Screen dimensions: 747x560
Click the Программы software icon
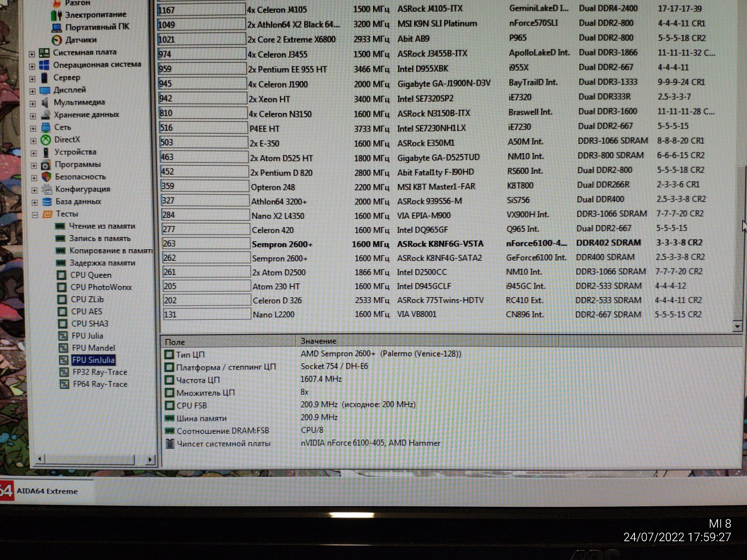coord(46,165)
